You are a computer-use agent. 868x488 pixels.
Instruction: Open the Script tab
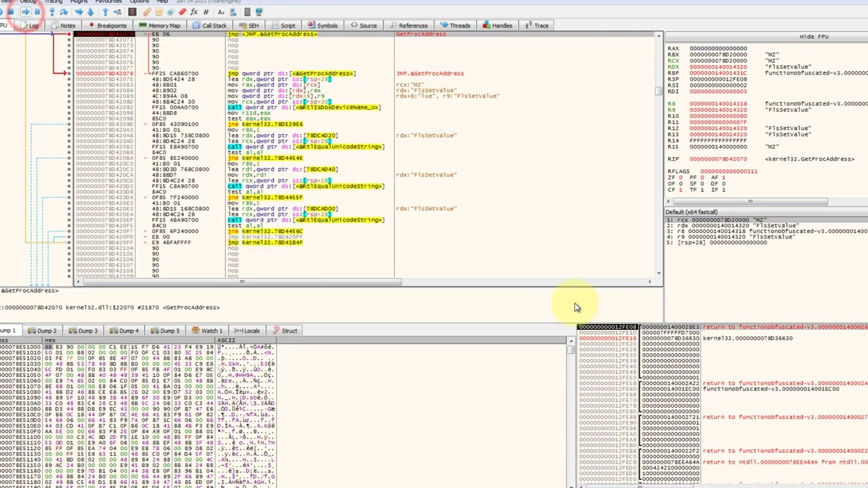click(283, 26)
